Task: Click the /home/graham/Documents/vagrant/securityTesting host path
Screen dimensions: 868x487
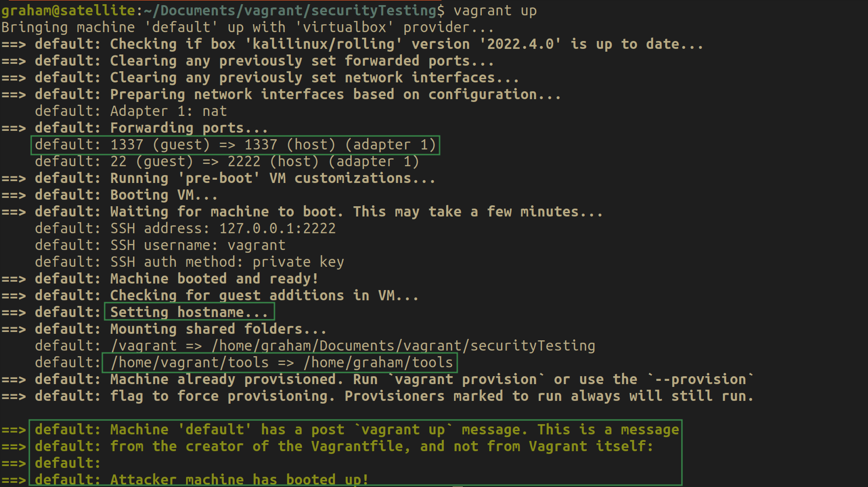Action: [403, 346]
